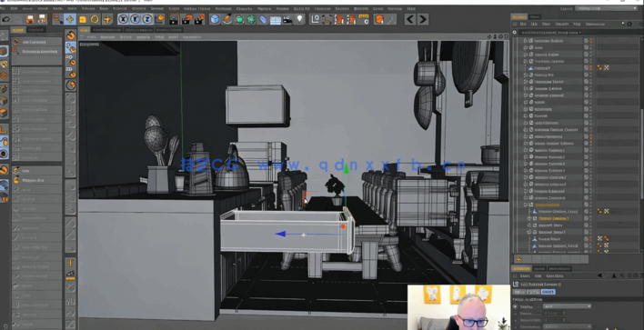Viewport: 644px width, 330px height.
Task: Click the Object Manager search magnifier icon
Action: (623, 25)
